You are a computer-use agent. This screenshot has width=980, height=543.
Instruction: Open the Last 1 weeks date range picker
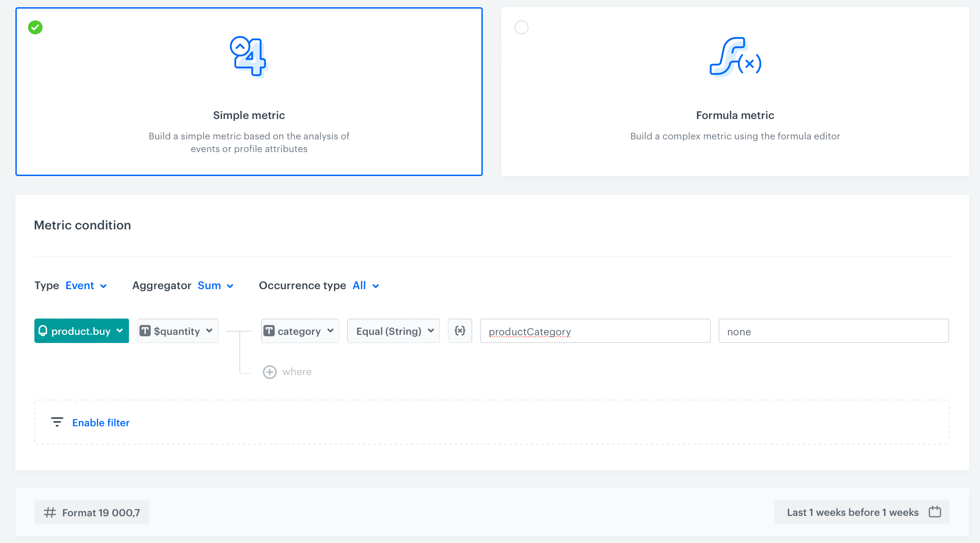point(852,512)
